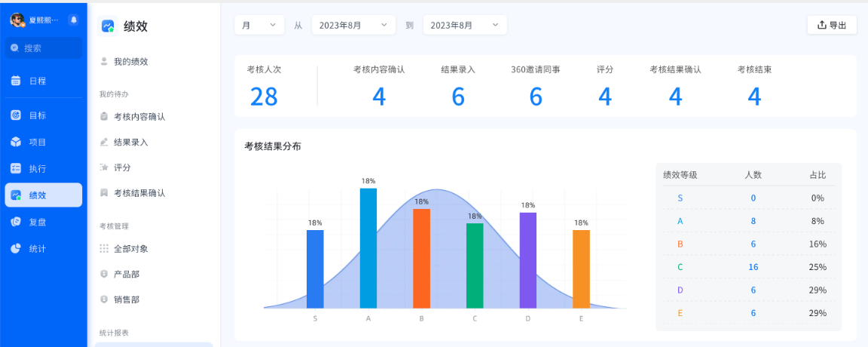This screenshot has height=347, width=868.
Task: Click the 产品部 department icon
Action: 103,274
